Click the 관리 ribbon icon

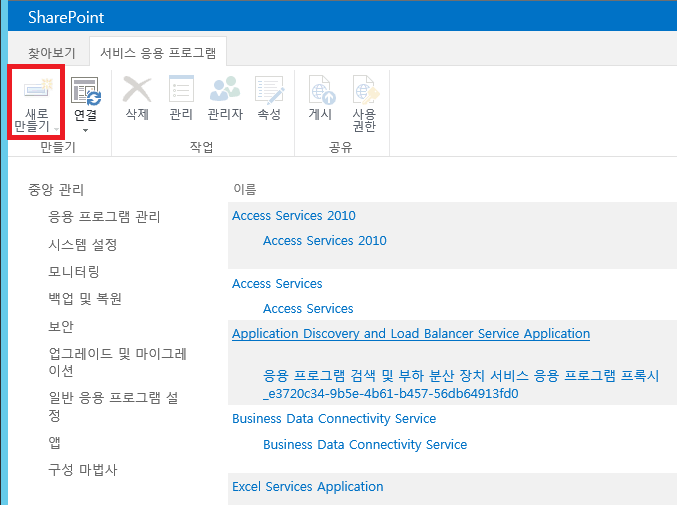(181, 89)
